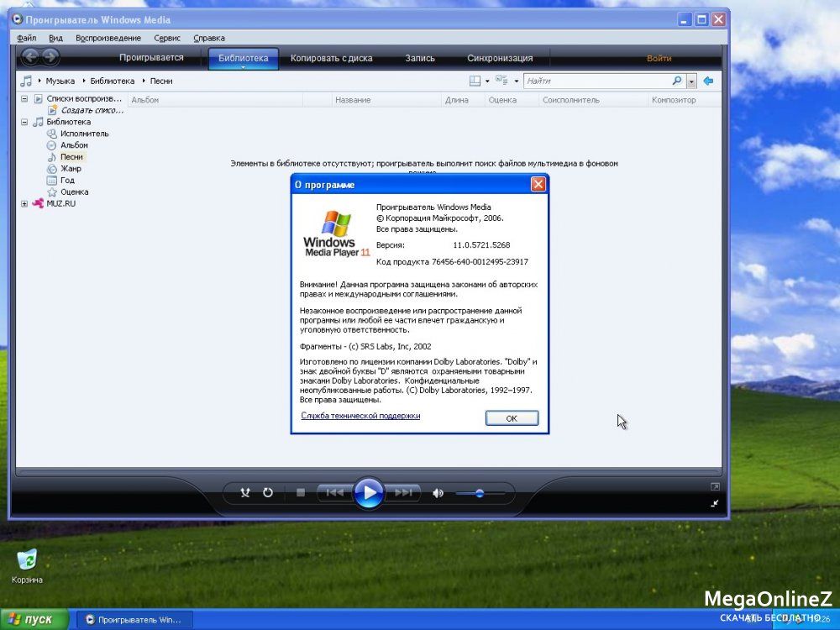Open the view options icon

point(501,81)
